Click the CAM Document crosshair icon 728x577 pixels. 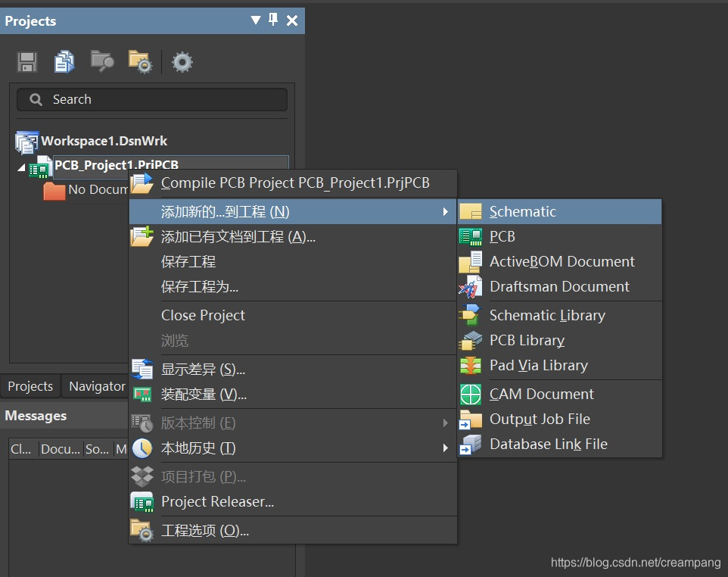click(x=470, y=395)
